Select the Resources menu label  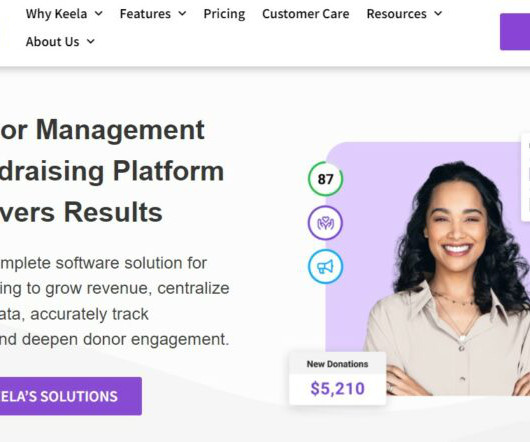pyautogui.click(x=396, y=14)
